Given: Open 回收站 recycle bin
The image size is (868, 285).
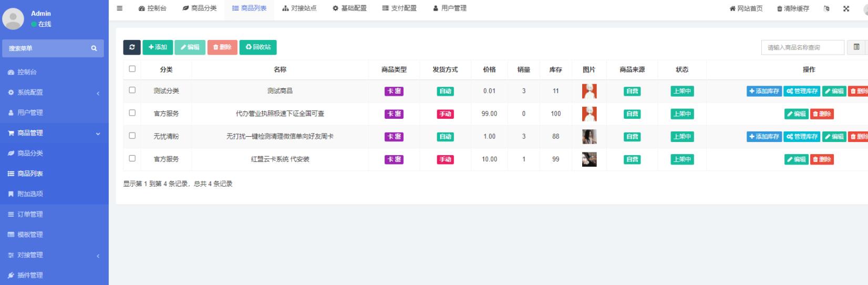Looking at the screenshot, I should click(x=258, y=47).
